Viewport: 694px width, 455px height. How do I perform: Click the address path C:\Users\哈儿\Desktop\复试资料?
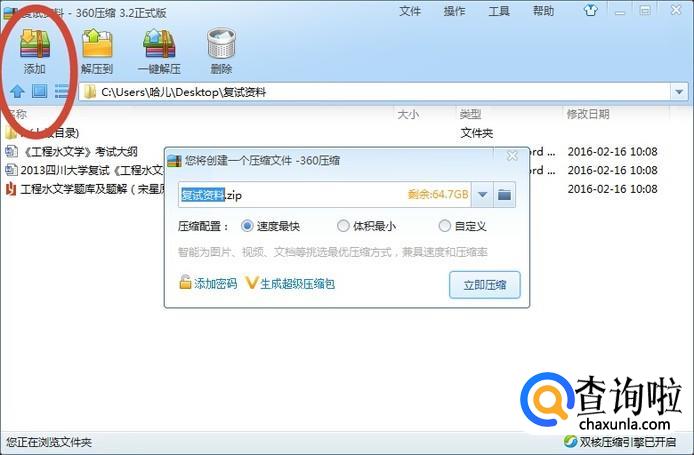coord(184,92)
